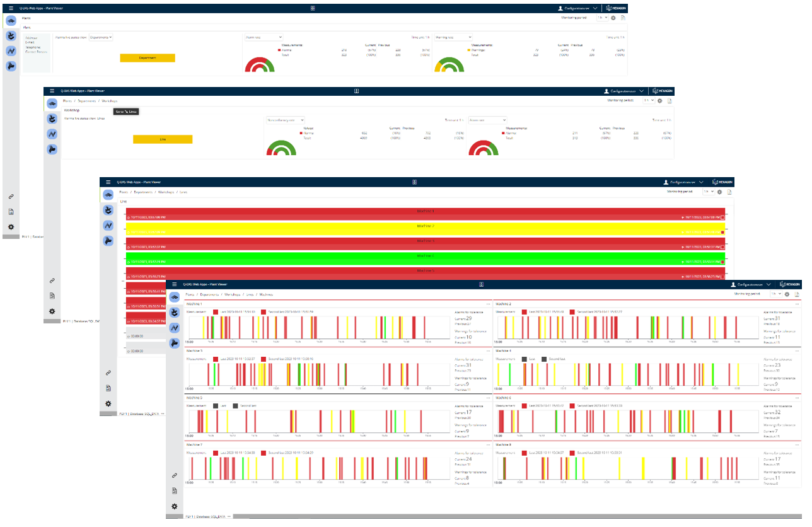Viewport: 812px width, 527px height.
Task: Click red Last legend swatch in Machine 1 panel
Action: pyautogui.click(x=216, y=311)
